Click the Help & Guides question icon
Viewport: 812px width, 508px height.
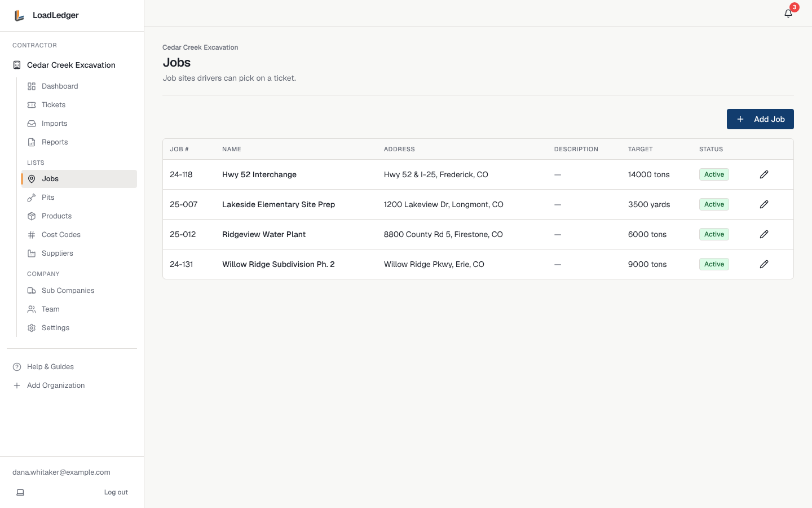pyautogui.click(x=17, y=367)
